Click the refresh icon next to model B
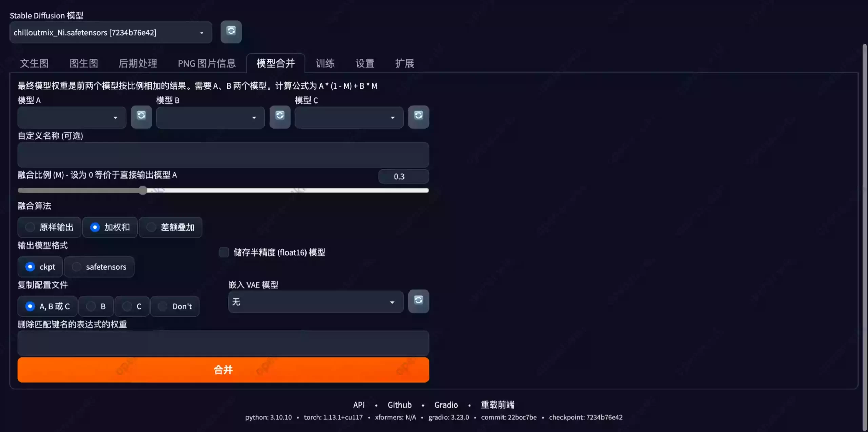Image resolution: width=868 pixels, height=432 pixels. [x=279, y=116]
